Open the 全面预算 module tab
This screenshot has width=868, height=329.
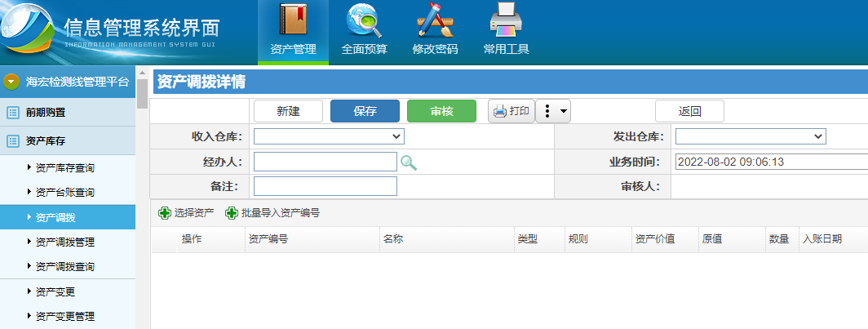point(364,32)
